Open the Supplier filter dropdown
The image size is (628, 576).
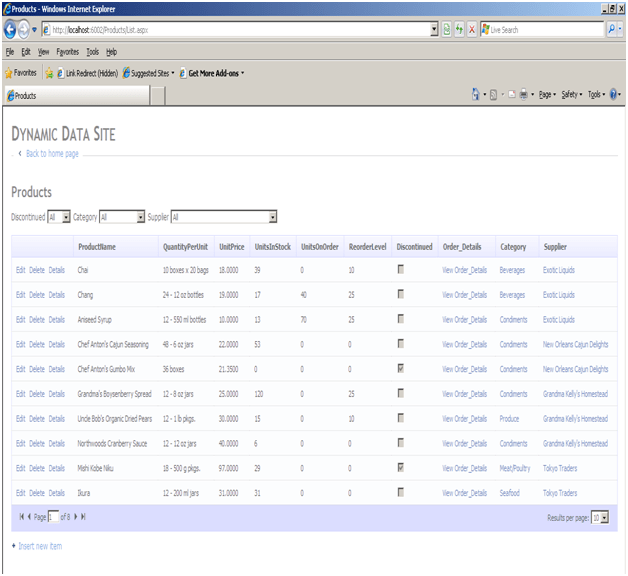[223, 217]
